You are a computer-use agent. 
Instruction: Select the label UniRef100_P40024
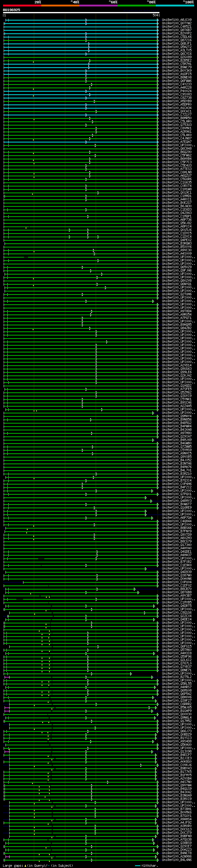click(176, 91)
